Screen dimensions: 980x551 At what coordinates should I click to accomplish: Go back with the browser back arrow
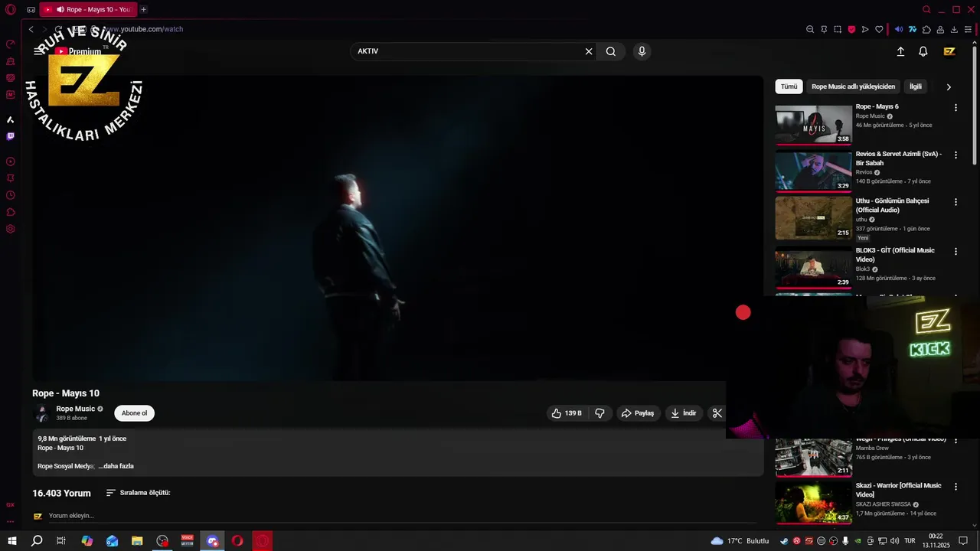coord(31,29)
